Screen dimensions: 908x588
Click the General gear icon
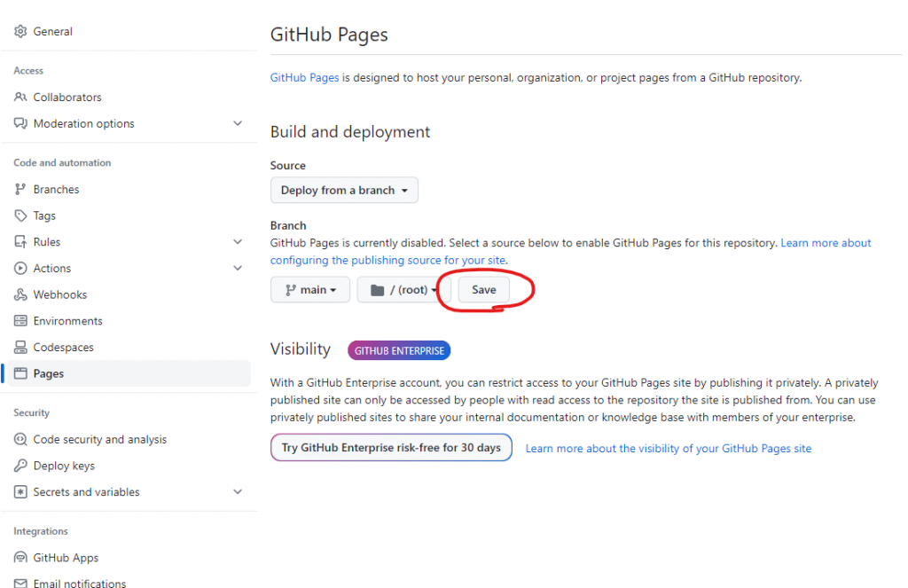tap(20, 31)
